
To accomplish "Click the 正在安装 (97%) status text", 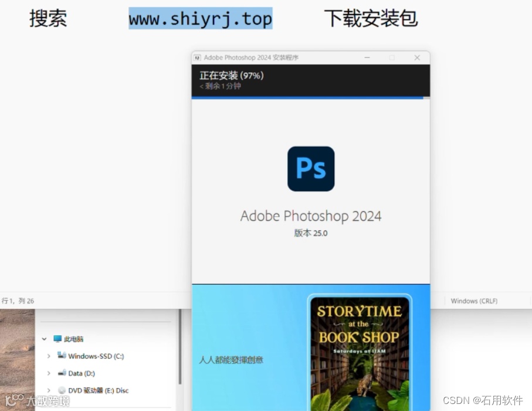I will point(231,75).
